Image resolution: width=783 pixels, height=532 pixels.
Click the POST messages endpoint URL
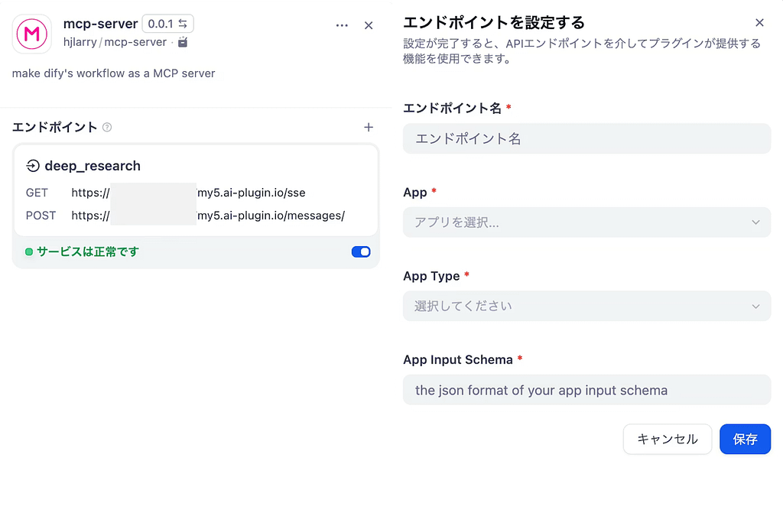point(207,216)
